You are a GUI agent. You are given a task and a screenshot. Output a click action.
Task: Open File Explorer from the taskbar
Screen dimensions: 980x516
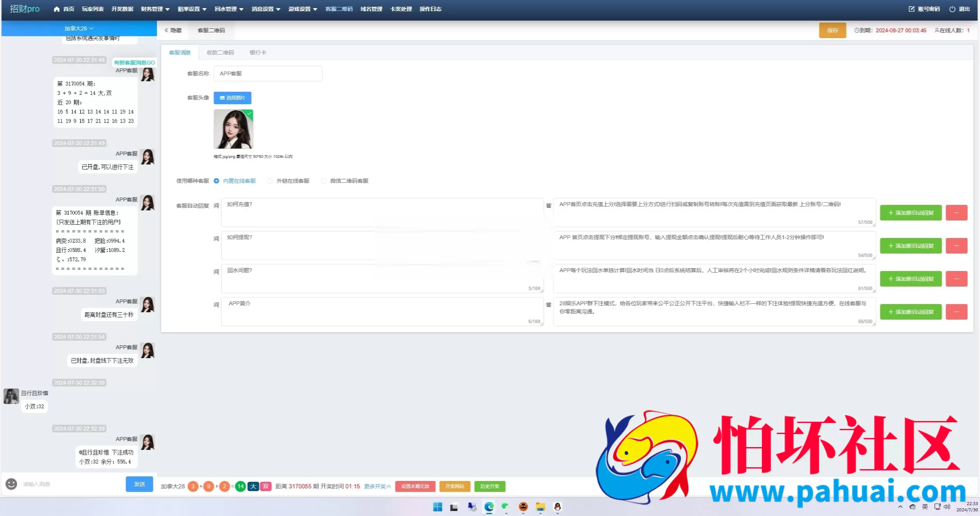(540, 507)
